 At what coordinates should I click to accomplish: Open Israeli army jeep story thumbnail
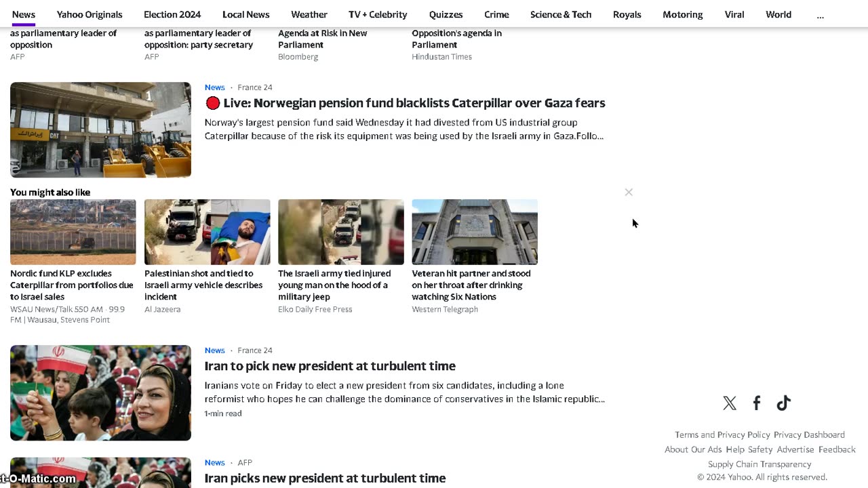[x=340, y=232]
